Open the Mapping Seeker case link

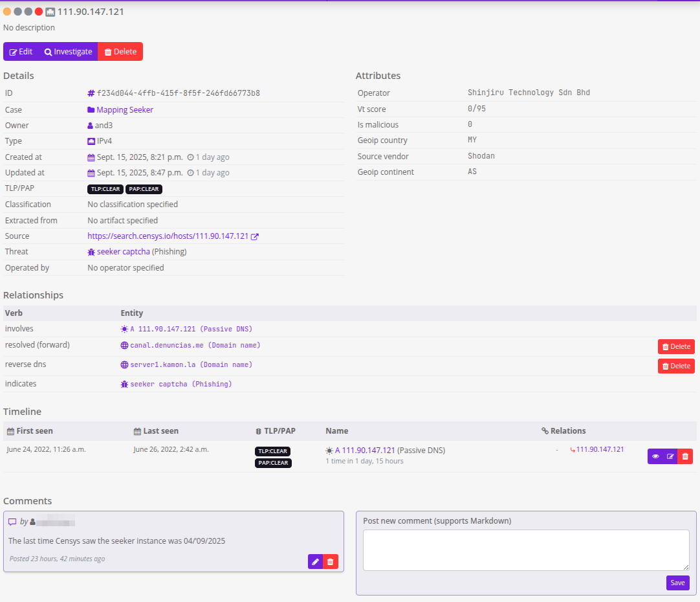pyautogui.click(x=124, y=110)
